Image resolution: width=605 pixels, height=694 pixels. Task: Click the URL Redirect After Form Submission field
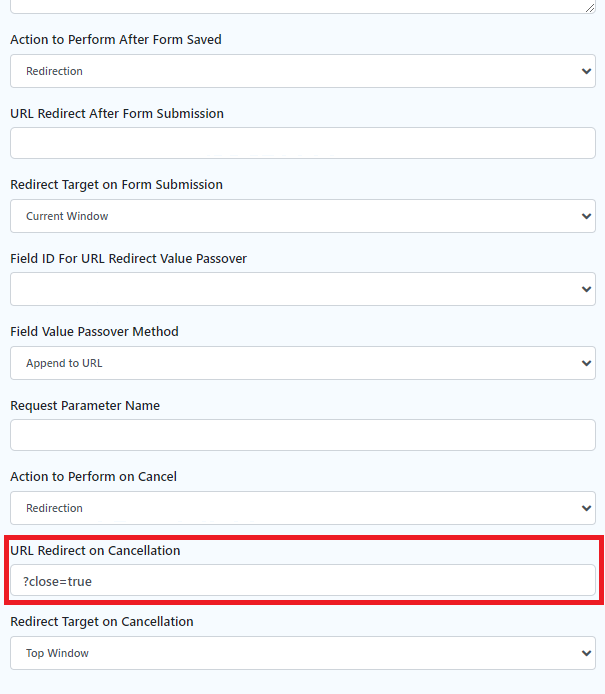(x=302, y=143)
